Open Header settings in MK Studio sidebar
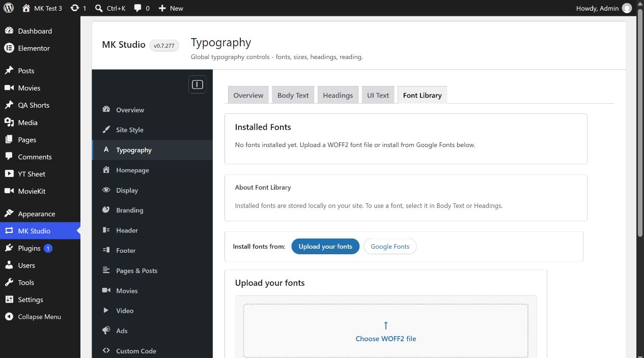644x358 pixels. pos(152,230)
